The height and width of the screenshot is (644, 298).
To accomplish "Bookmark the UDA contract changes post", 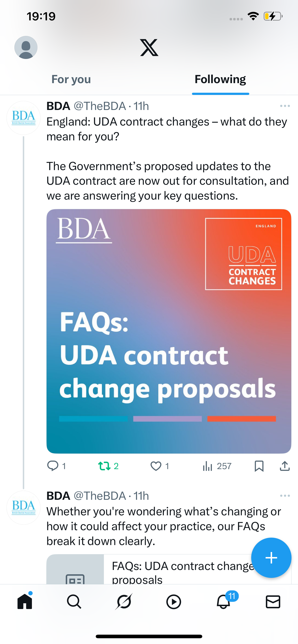I will (259, 466).
